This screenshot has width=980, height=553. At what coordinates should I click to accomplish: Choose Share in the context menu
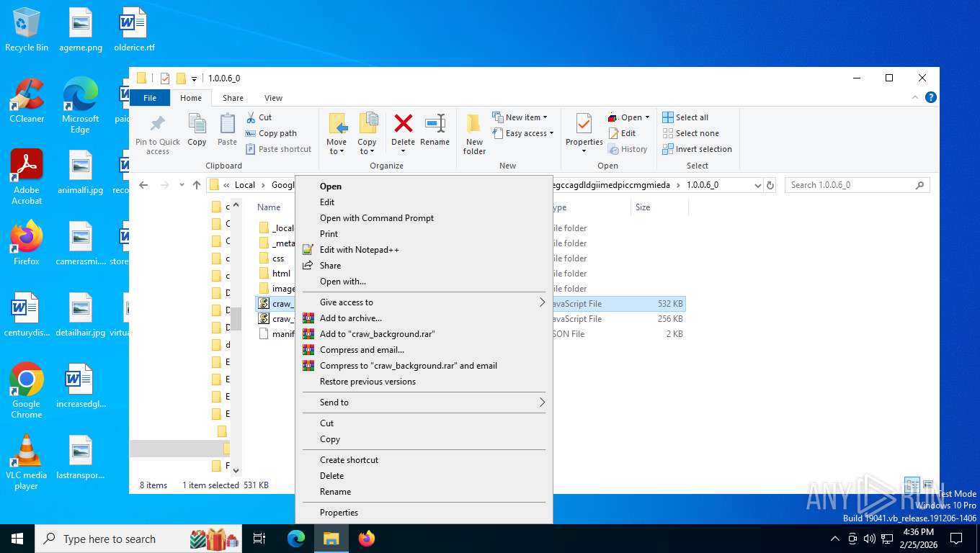424,265
